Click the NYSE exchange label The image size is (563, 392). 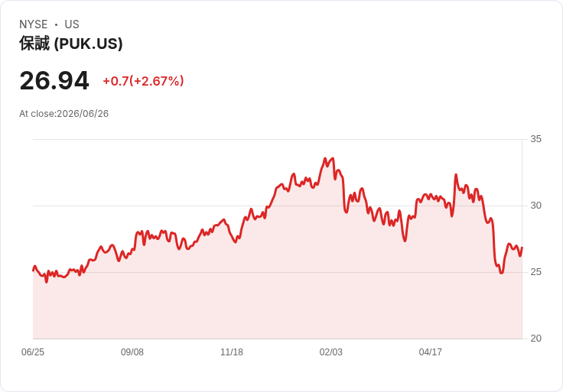[34, 24]
